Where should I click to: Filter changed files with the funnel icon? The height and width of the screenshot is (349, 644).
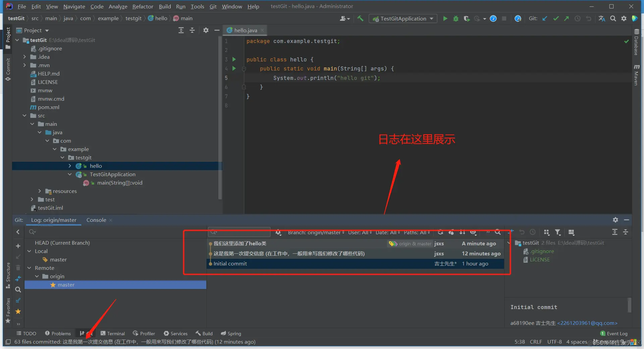[557, 232]
